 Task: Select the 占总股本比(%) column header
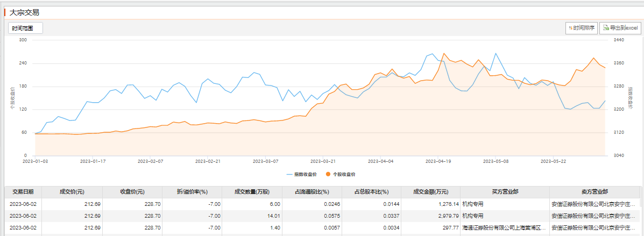(x=371, y=192)
